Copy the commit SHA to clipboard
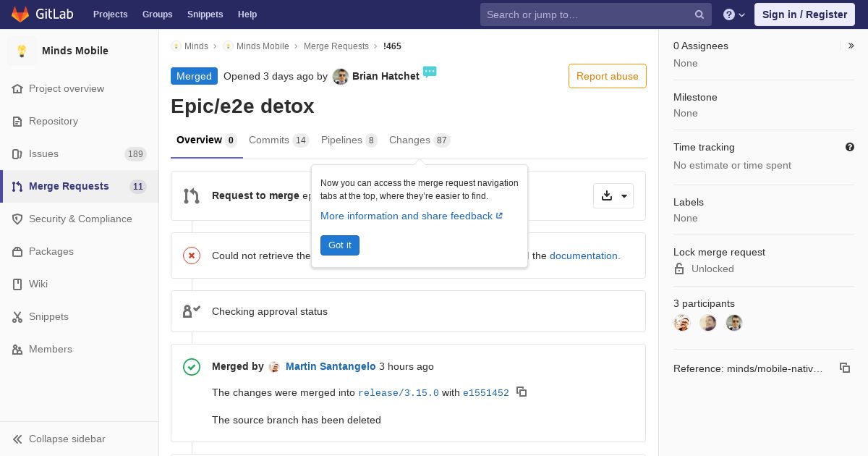 pos(522,392)
